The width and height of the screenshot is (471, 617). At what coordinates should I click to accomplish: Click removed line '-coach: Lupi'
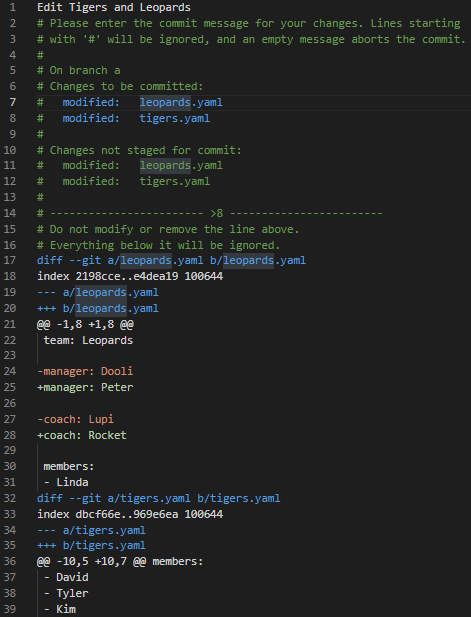click(x=76, y=419)
